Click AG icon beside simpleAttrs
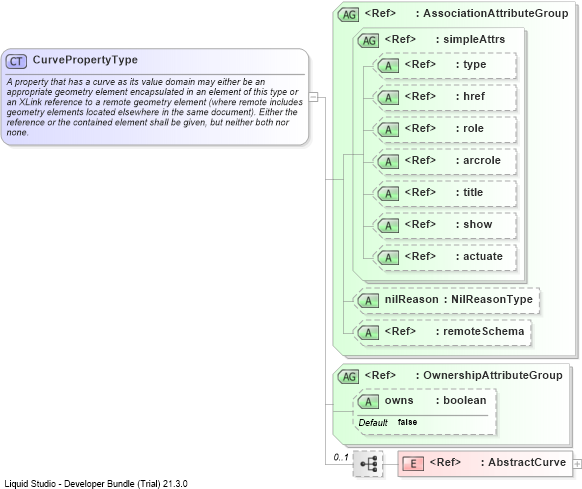582x489 pixels. pyautogui.click(x=368, y=40)
